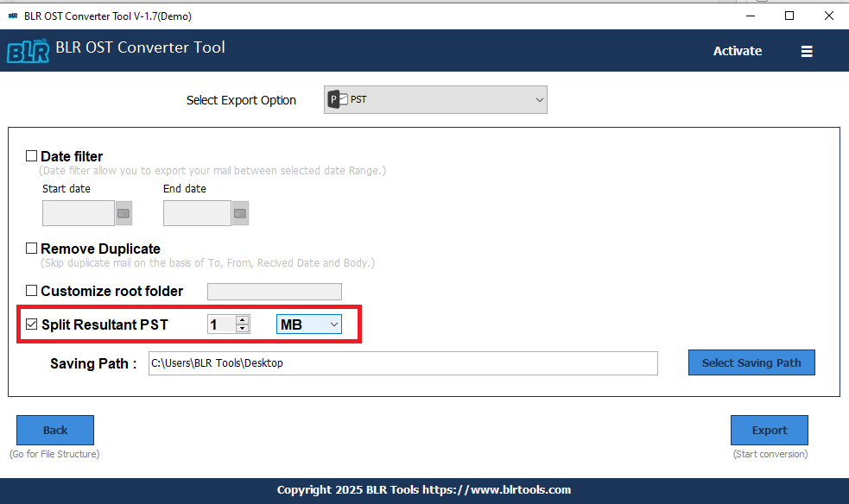Check the Remove Duplicate option
849x504 pixels.
32,248
